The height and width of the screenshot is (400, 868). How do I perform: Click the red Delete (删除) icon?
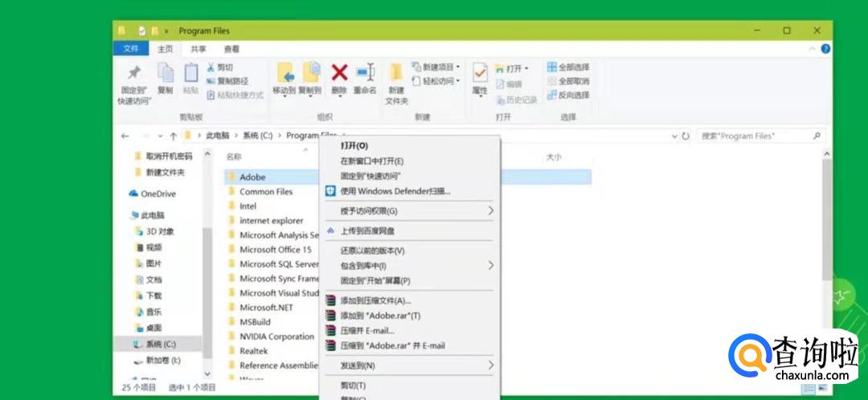339,72
